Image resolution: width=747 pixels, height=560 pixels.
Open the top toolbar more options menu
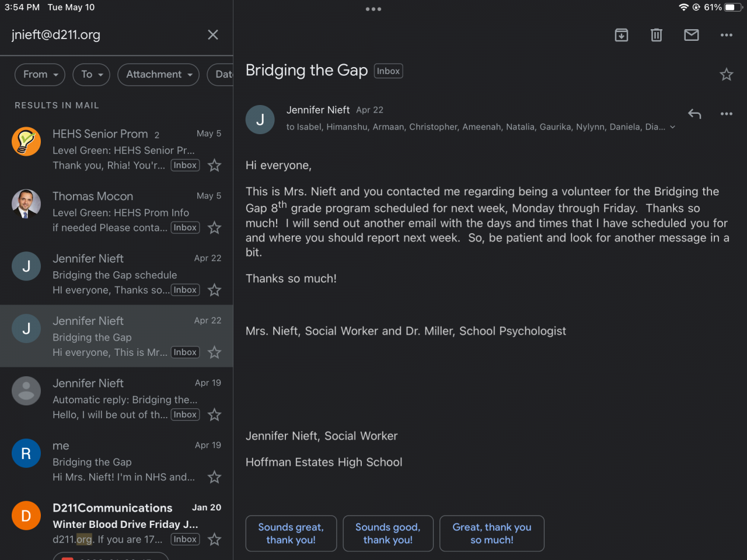point(727,35)
